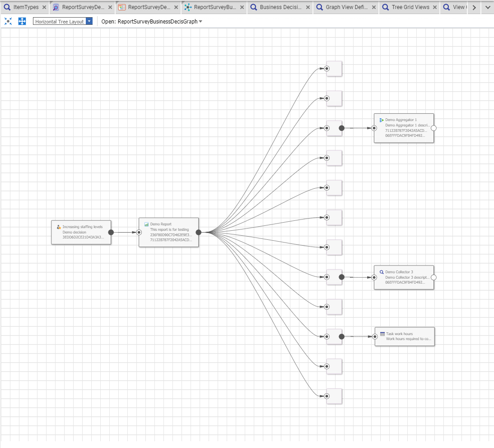
Task: Click the graph icon on ReportSurveyBu... tab
Action: [188, 7]
